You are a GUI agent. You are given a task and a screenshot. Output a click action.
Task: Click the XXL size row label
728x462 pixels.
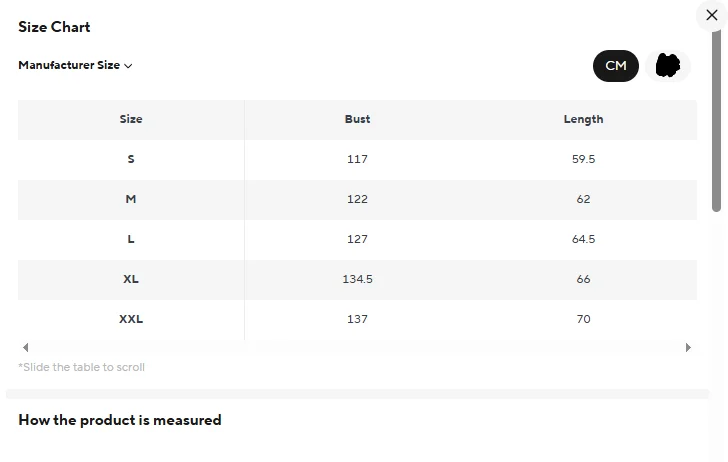pyautogui.click(x=131, y=319)
